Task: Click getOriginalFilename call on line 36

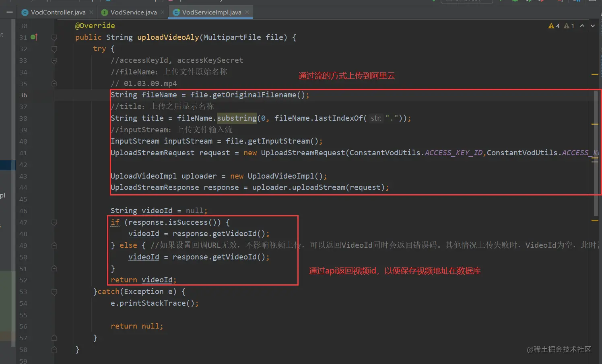Action: (x=254, y=95)
